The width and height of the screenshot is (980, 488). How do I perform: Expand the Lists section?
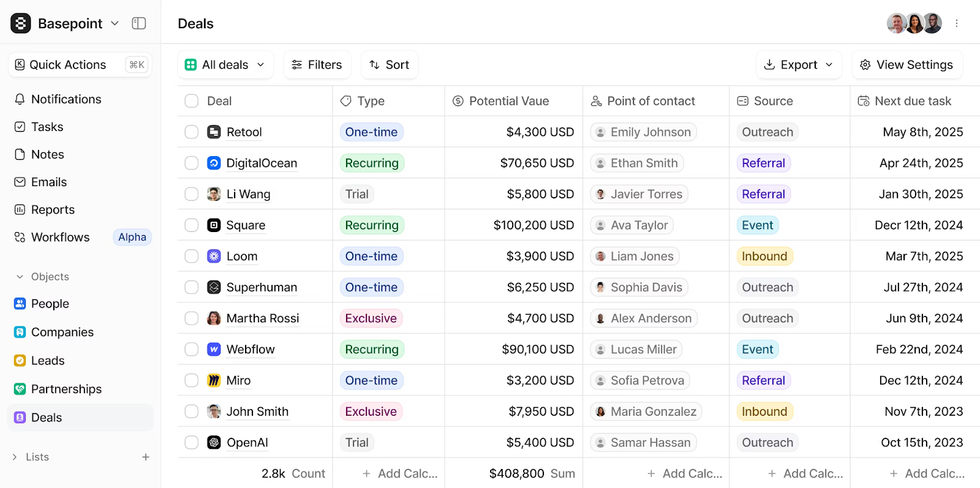pos(15,457)
